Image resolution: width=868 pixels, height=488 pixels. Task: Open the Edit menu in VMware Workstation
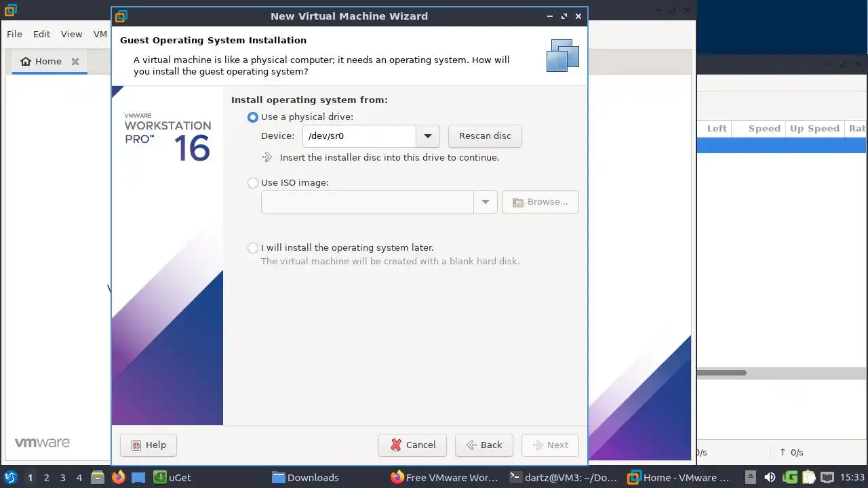[41, 34]
